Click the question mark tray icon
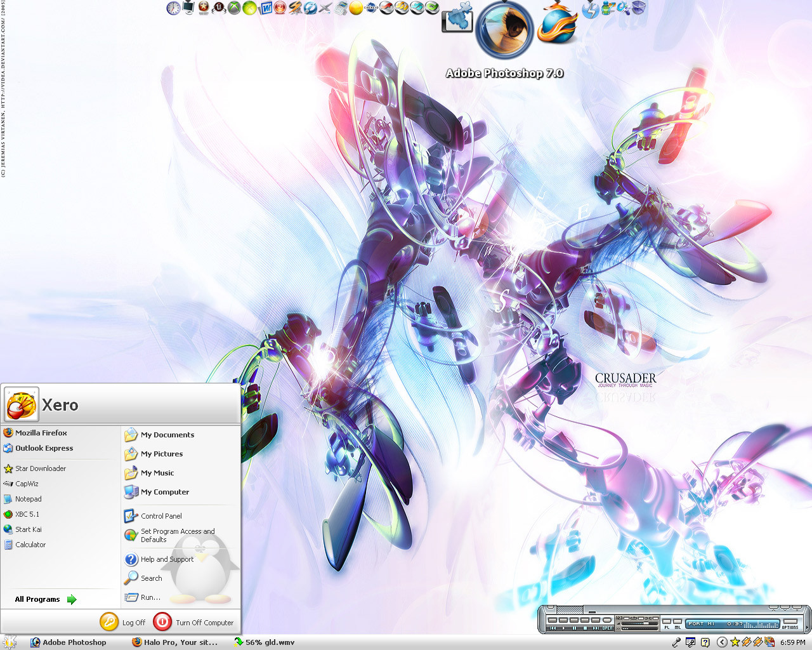Image resolution: width=812 pixels, height=650 pixels. pyautogui.click(x=705, y=642)
